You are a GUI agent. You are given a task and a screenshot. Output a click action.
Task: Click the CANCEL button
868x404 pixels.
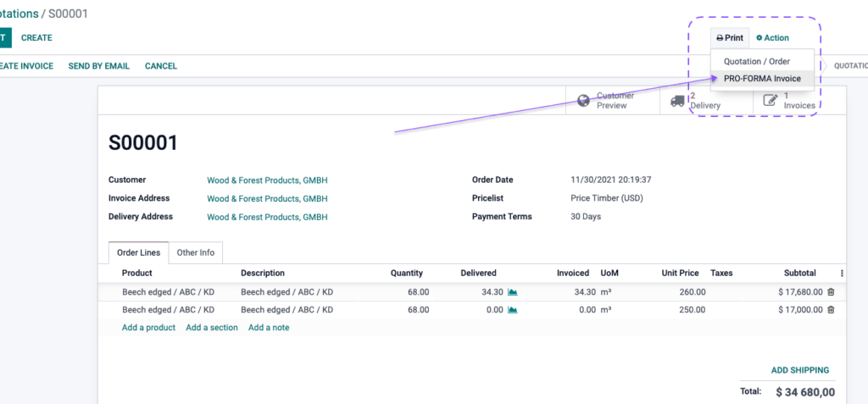click(x=161, y=66)
